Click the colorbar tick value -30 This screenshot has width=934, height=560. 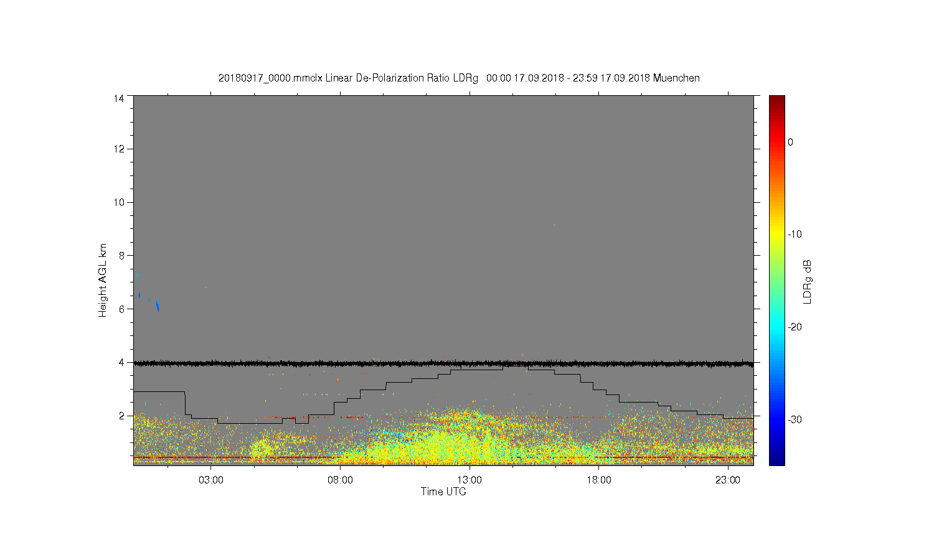[x=795, y=420]
